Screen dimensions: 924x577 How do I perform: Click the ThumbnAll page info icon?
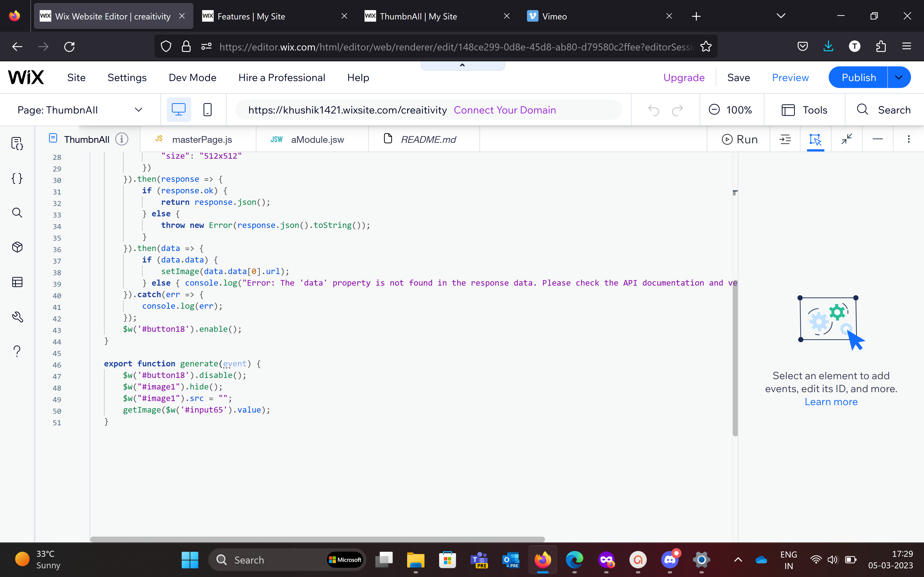point(122,139)
